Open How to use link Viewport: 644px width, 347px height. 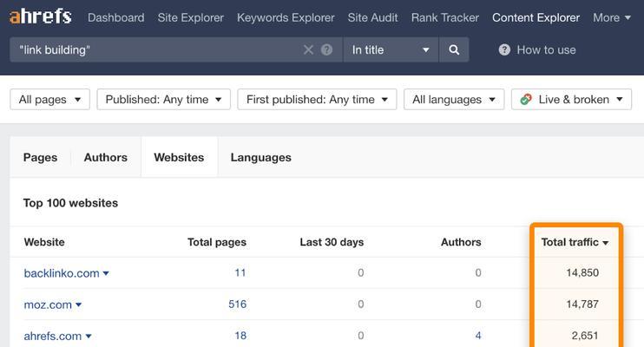click(x=546, y=49)
